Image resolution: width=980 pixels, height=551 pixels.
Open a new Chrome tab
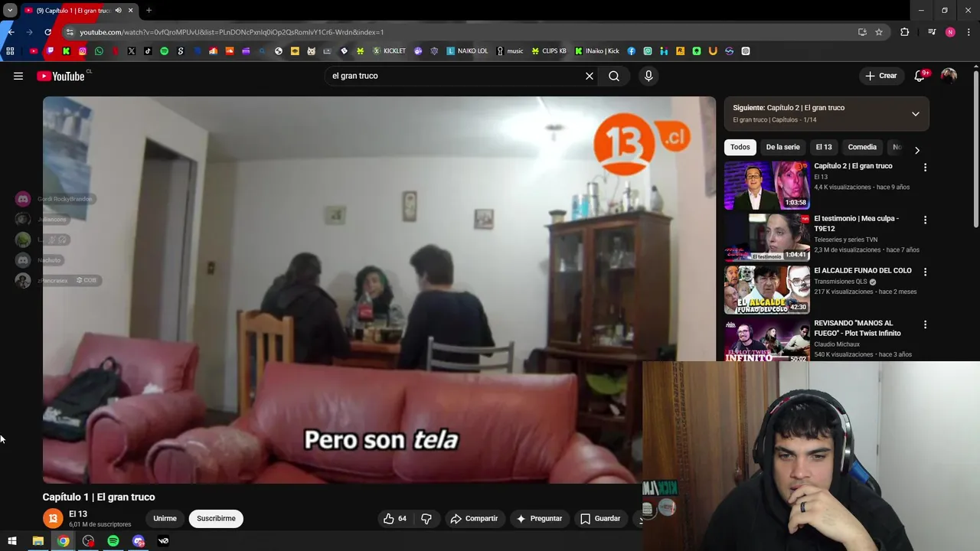coord(149,11)
